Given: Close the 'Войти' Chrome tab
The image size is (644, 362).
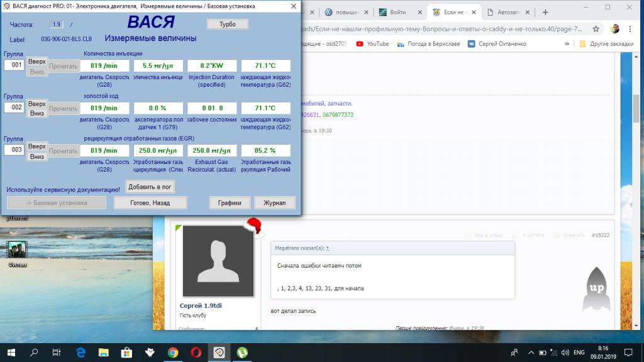Looking at the screenshot, I should point(419,13).
